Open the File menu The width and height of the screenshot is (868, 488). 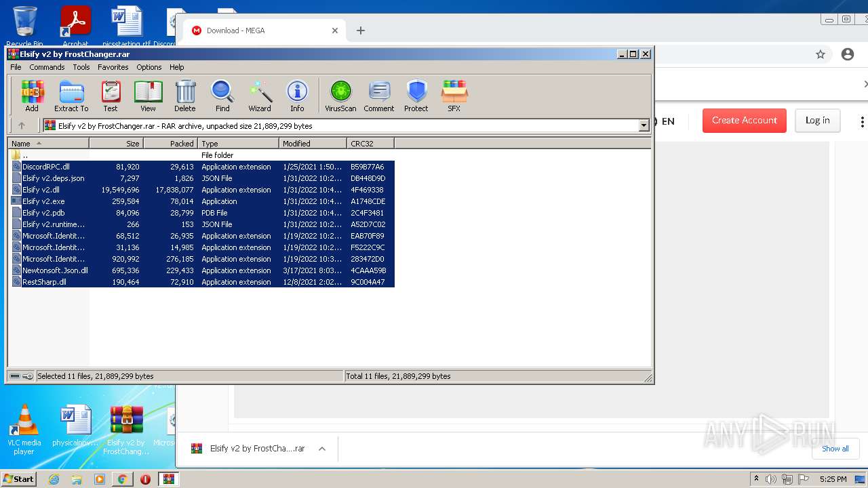[16, 67]
